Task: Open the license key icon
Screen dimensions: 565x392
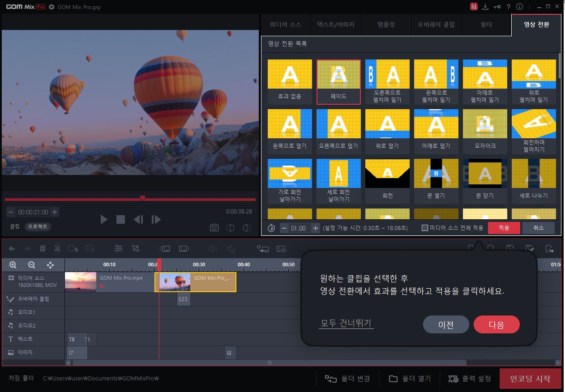Action: (497, 7)
